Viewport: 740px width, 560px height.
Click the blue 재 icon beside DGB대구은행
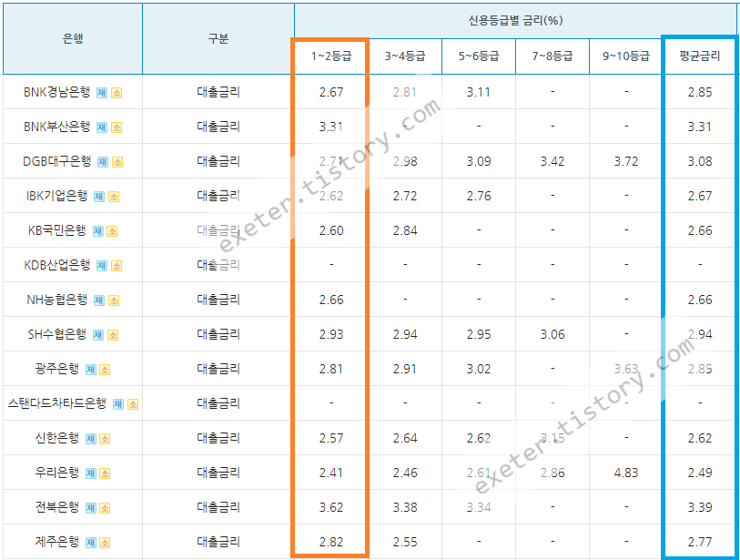click(x=103, y=162)
